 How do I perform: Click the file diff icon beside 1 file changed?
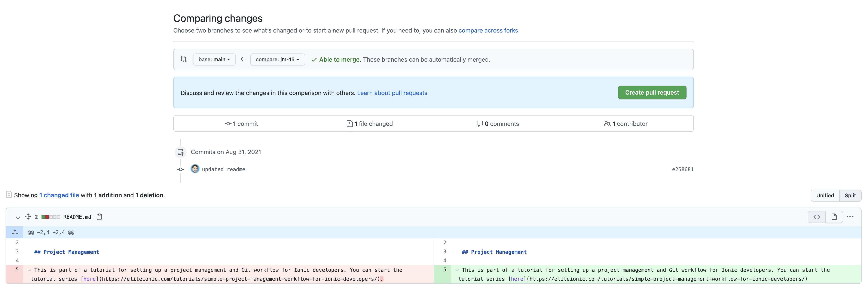(349, 124)
